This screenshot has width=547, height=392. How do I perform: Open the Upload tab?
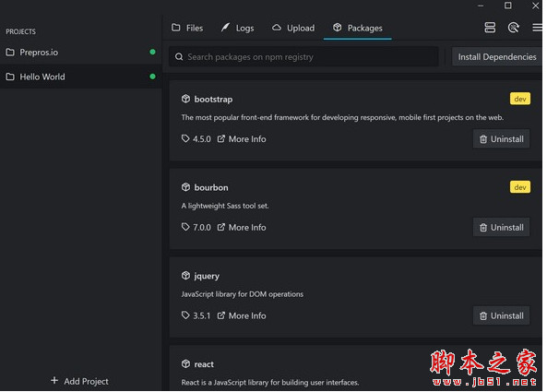(x=293, y=28)
